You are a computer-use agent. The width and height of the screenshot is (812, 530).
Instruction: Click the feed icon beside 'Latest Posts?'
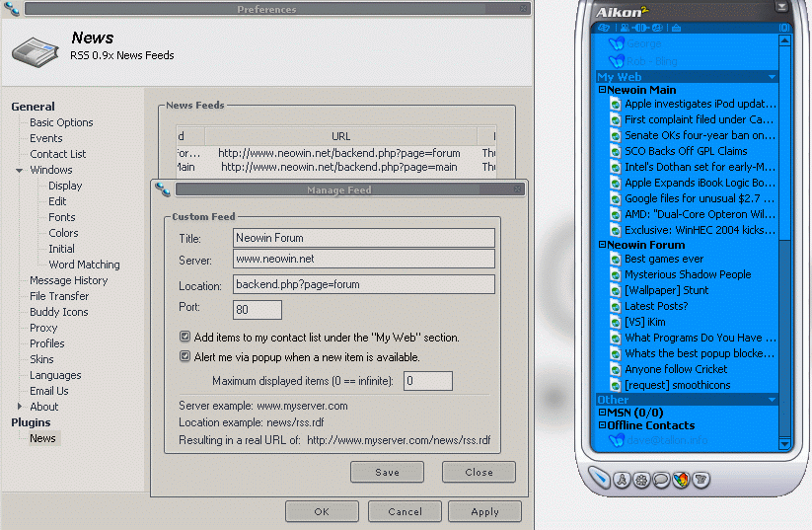[x=616, y=307]
